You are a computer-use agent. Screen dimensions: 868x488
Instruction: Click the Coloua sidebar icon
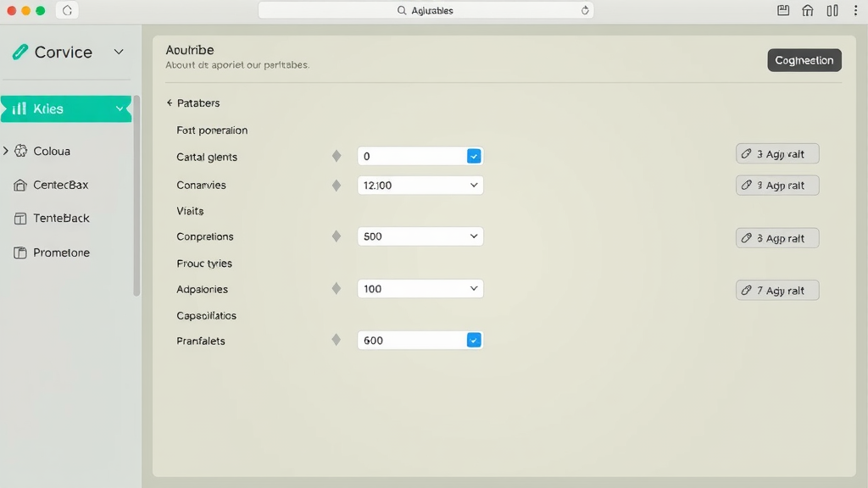[x=21, y=151]
